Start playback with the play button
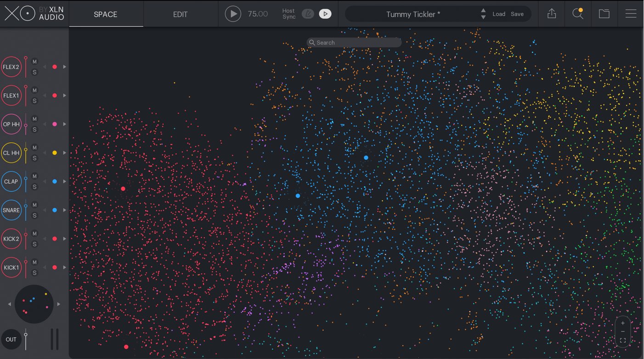Viewport: 644px width, 359px height. click(233, 14)
